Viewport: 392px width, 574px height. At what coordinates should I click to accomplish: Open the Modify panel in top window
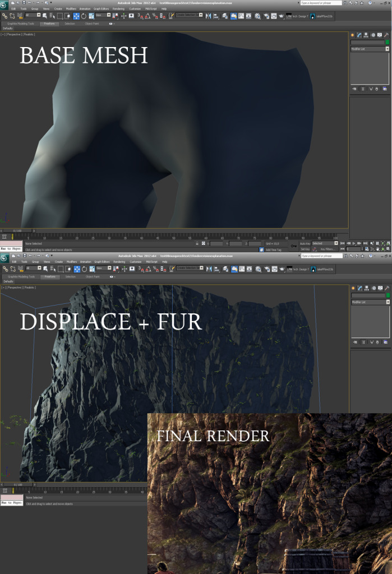point(359,35)
